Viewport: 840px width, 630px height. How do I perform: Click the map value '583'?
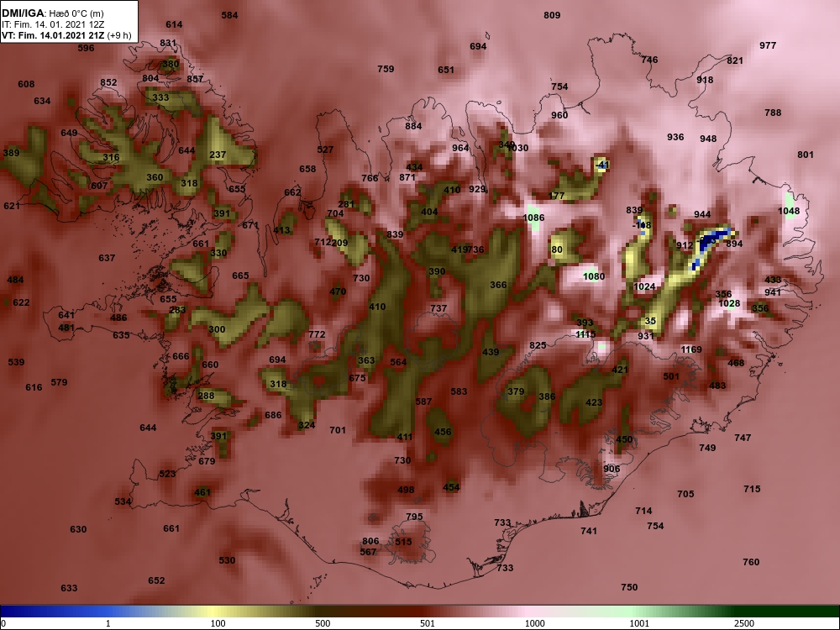pos(459,391)
